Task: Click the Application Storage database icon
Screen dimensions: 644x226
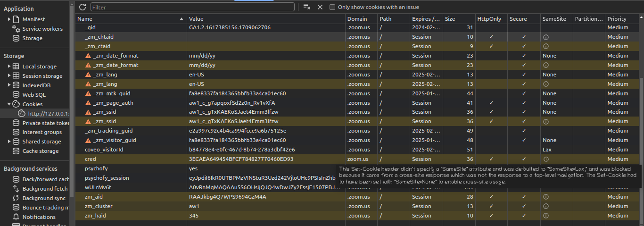Action: pyautogui.click(x=16, y=38)
